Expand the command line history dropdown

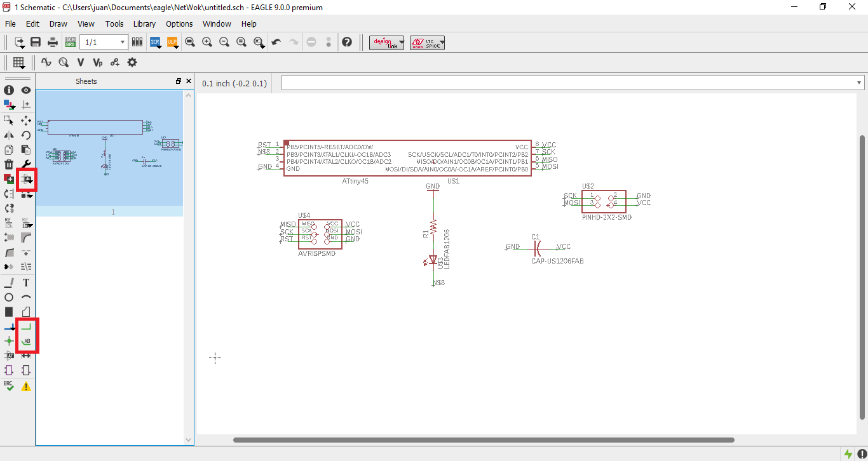tap(860, 83)
